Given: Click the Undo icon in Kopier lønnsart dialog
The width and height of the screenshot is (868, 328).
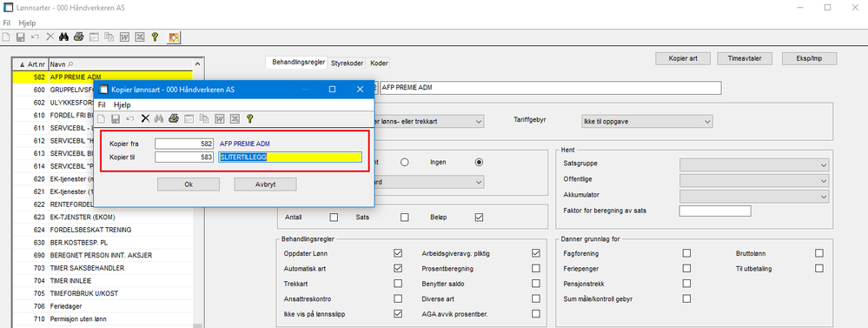Looking at the screenshot, I should [x=130, y=118].
